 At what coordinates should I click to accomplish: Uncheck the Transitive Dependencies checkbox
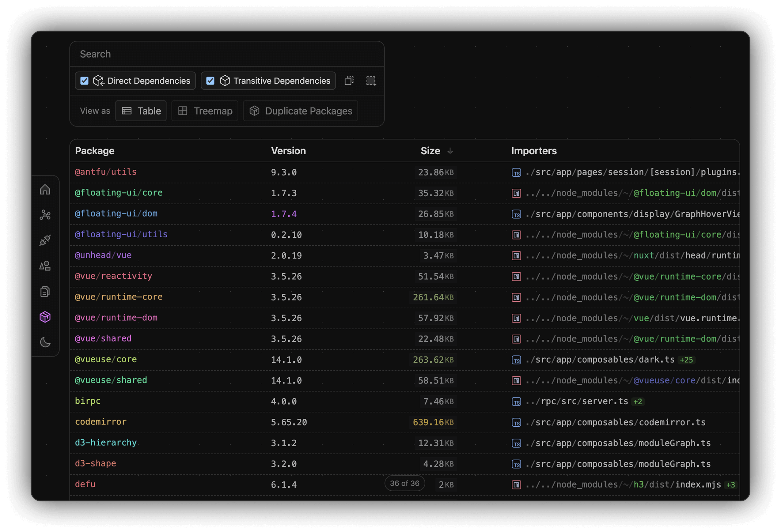[210, 81]
